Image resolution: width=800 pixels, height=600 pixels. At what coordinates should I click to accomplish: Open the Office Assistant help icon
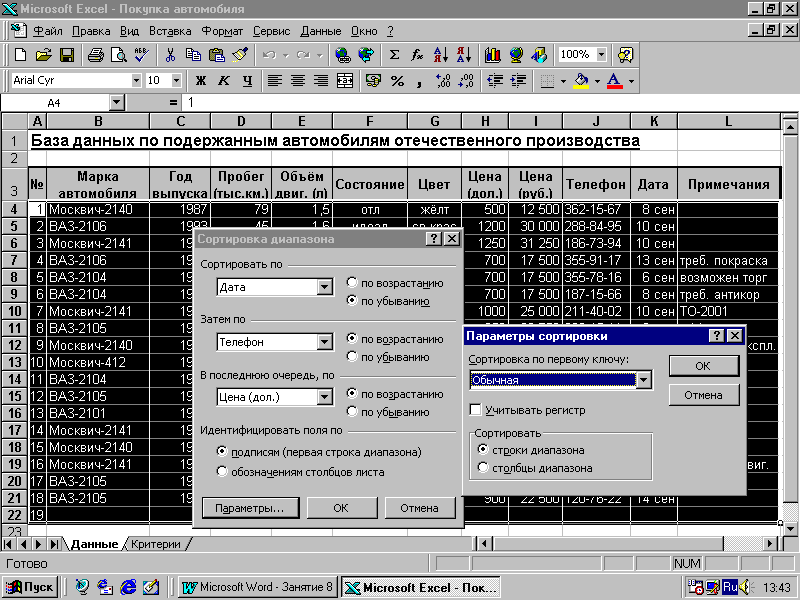(625, 55)
